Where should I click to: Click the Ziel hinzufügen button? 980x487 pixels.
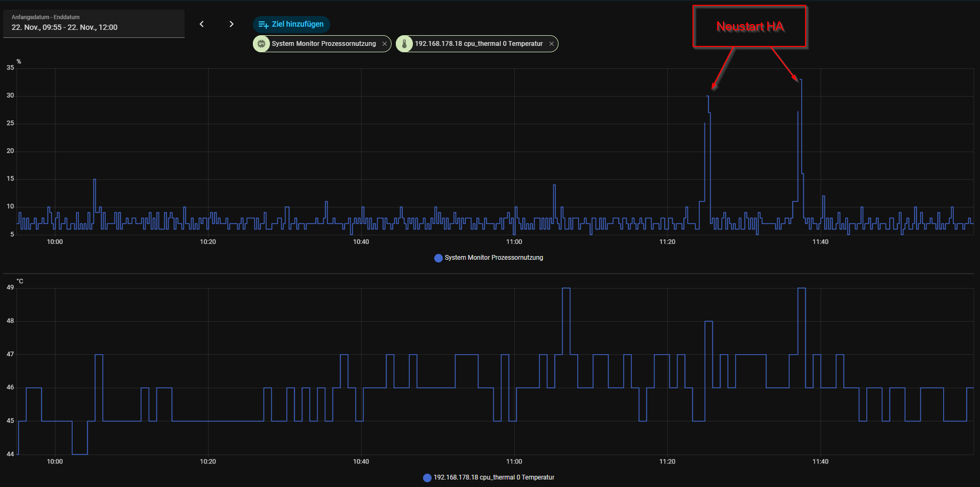pos(291,24)
